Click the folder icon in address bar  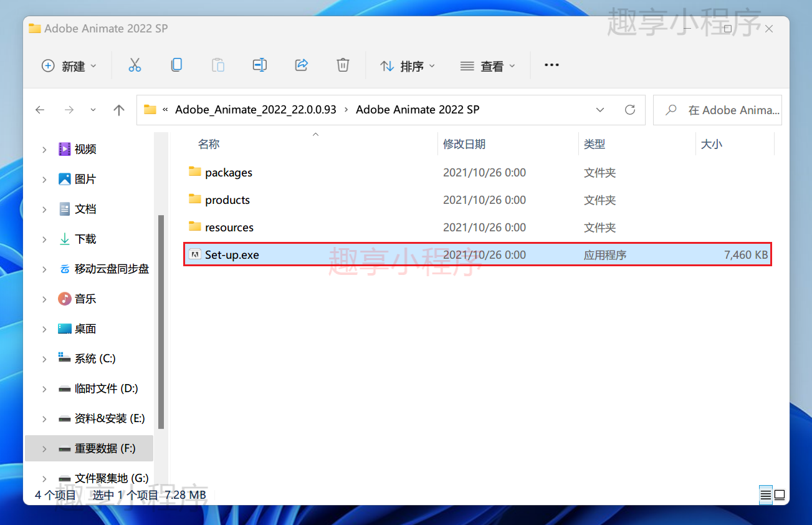pyautogui.click(x=150, y=110)
